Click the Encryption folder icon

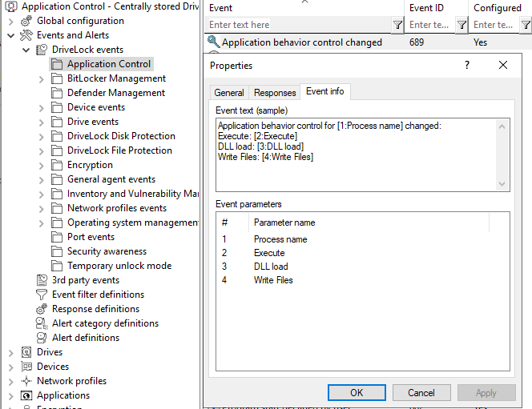coord(57,165)
